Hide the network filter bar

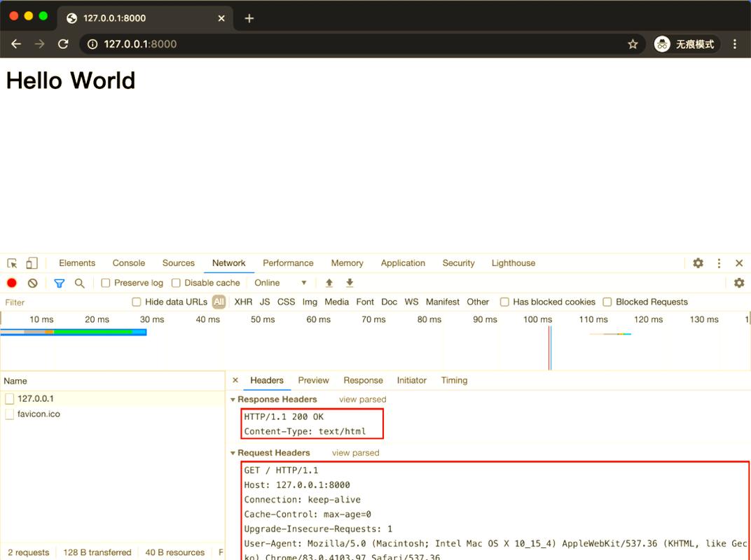[59, 283]
